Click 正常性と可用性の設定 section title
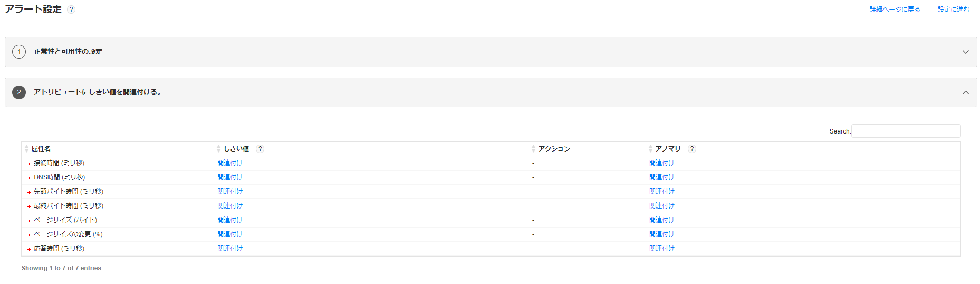The image size is (980, 284). coord(68,52)
